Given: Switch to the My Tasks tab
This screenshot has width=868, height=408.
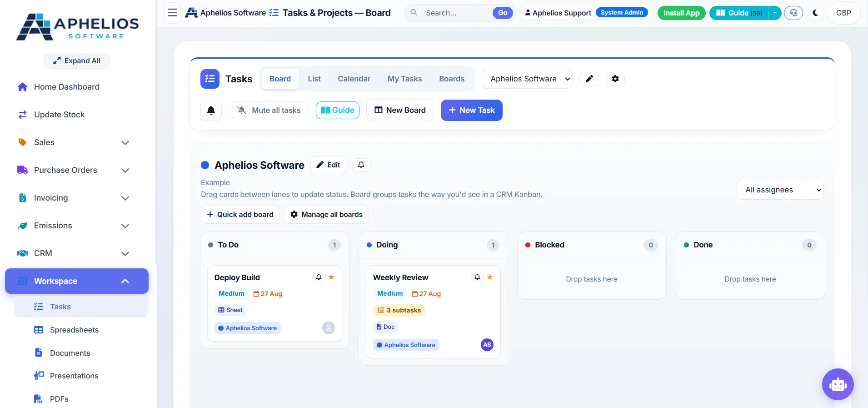Looking at the screenshot, I should click(x=404, y=79).
